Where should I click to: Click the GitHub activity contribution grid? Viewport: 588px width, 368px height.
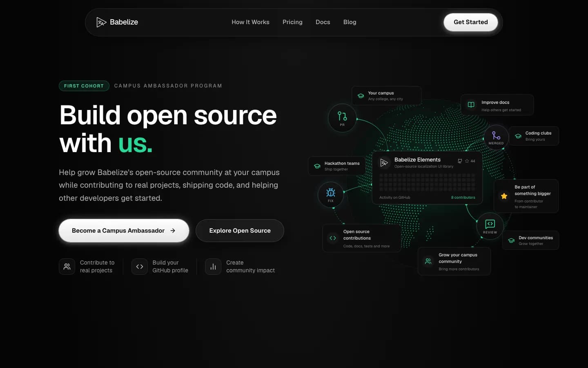(427, 182)
